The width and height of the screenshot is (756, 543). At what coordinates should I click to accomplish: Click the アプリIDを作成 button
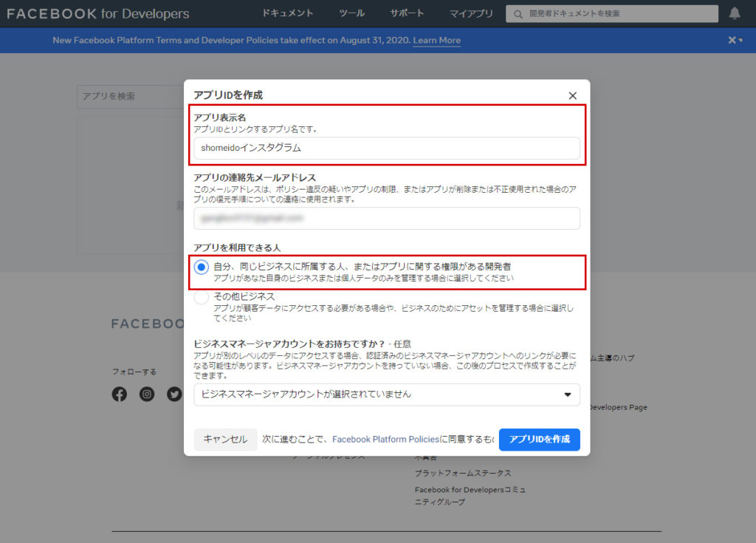point(539,439)
